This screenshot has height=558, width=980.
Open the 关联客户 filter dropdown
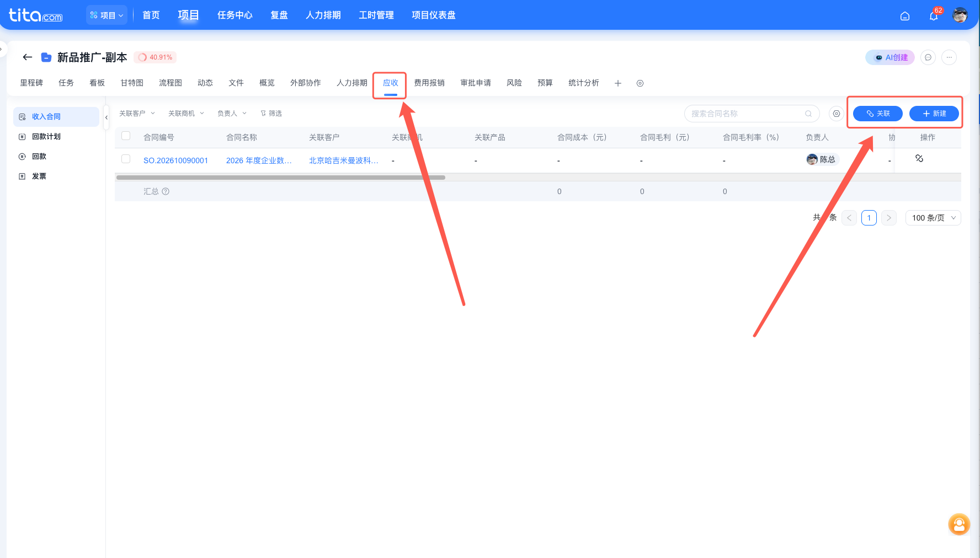click(137, 114)
